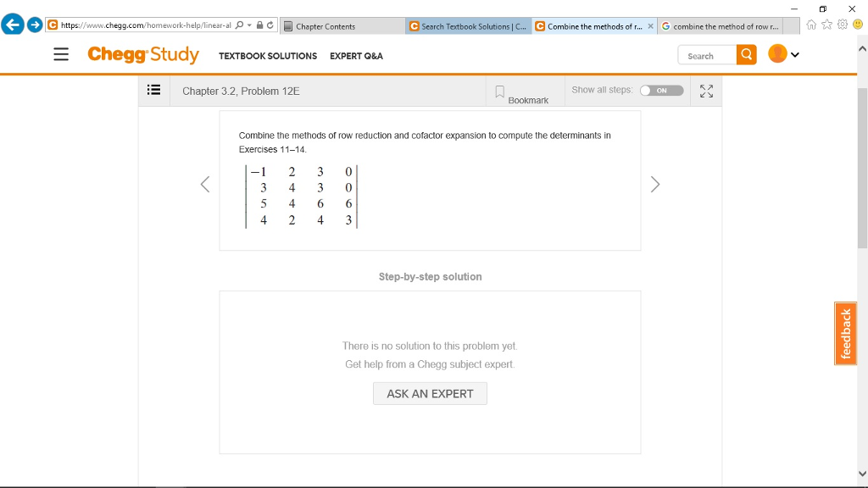The height and width of the screenshot is (488, 868).
Task: Click the ASK AN EXPERT button
Action: click(430, 393)
